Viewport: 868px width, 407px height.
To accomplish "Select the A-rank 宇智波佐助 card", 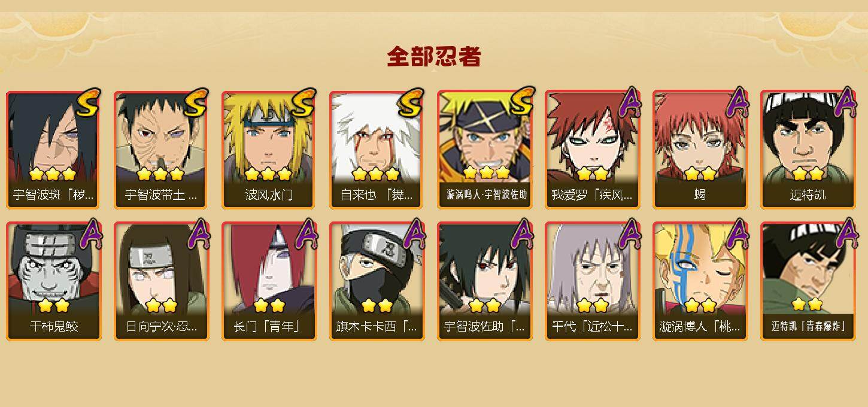I will point(485,281).
